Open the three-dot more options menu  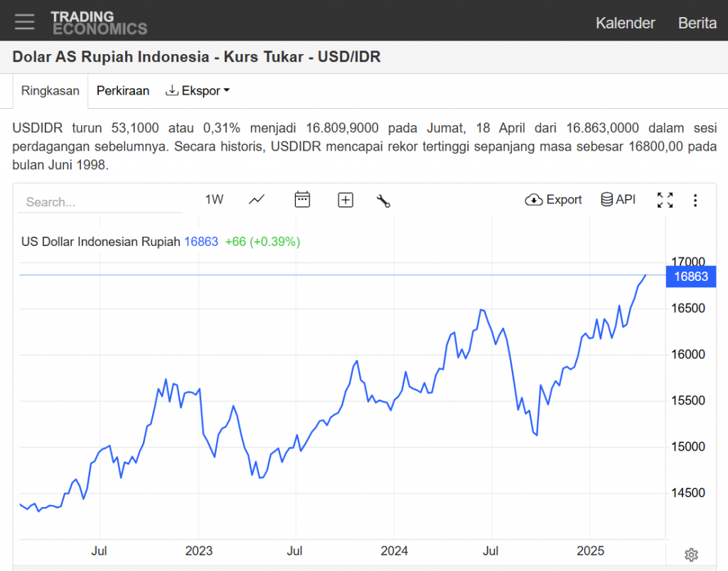(695, 201)
